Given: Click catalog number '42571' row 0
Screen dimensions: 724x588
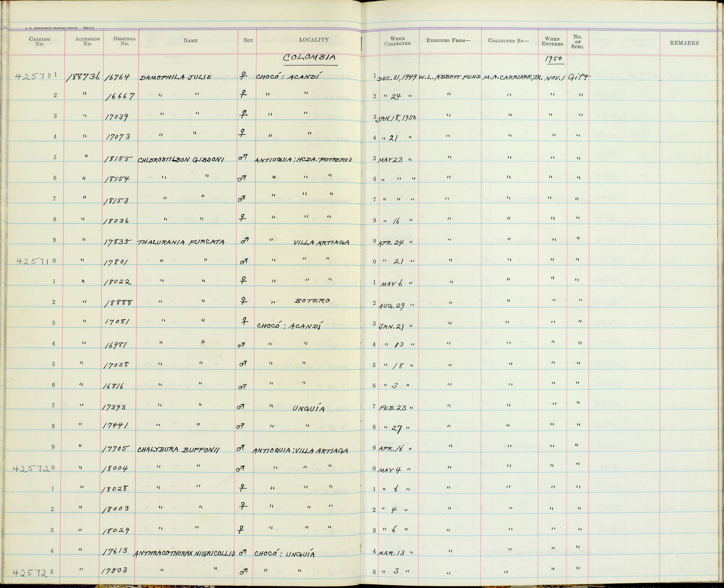Looking at the screenshot, I should point(36,261).
